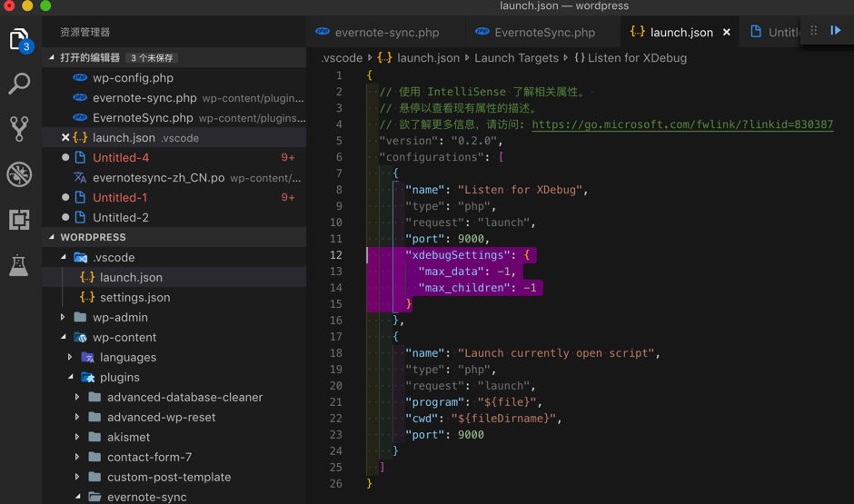The width and height of the screenshot is (854, 504).
Task: Open the Search view icon
Action: (19, 84)
